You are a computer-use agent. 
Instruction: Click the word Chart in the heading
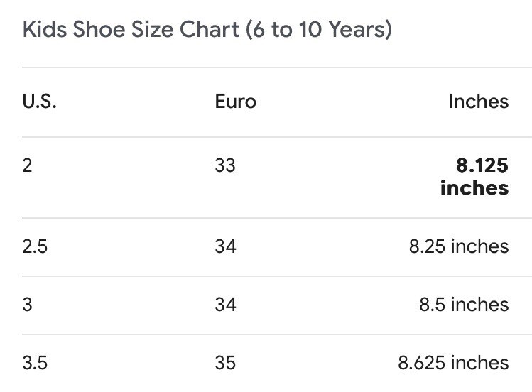(210, 29)
